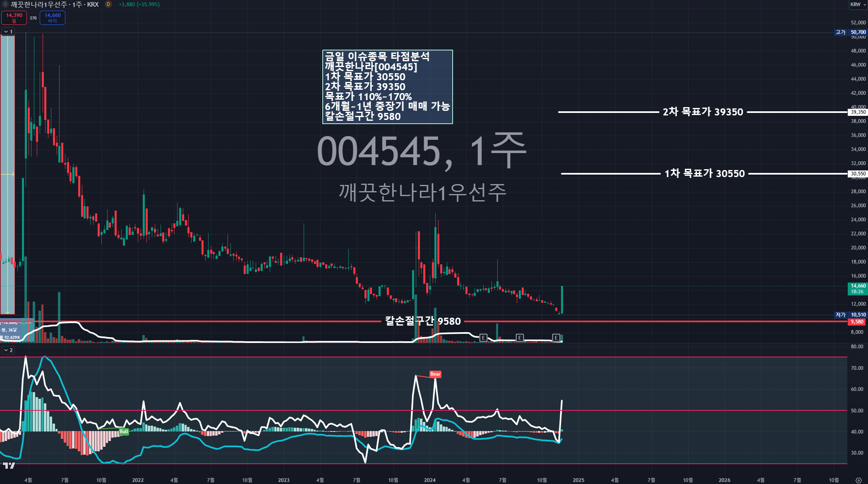The height and width of the screenshot is (484, 868).
Task: Click the 52,000 price scale value
Action: pos(858,23)
